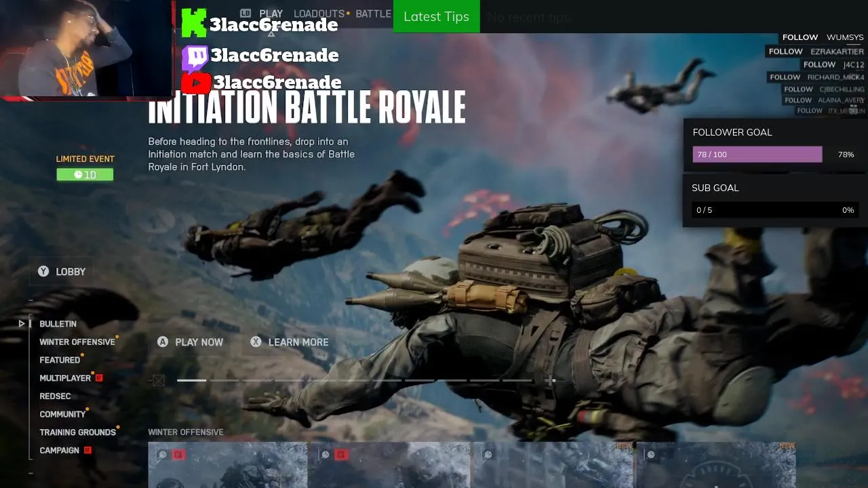Click the Sub Goal heading

715,188
